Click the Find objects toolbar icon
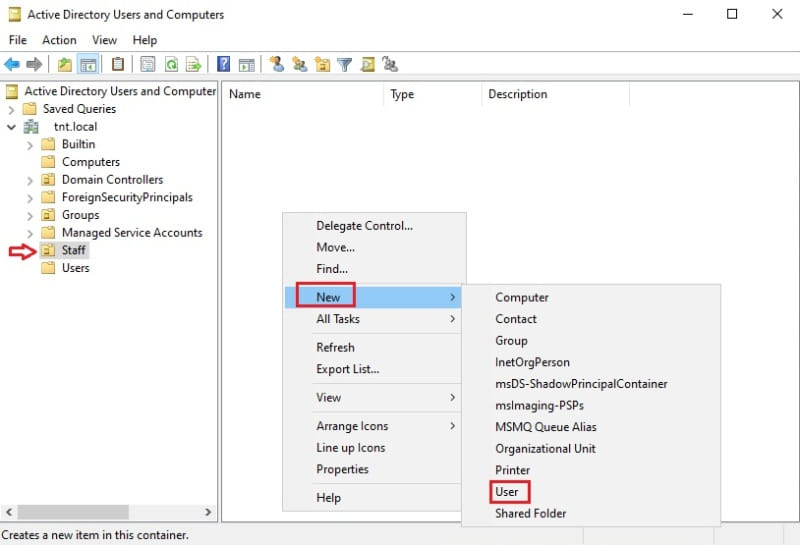The width and height of the screenshot is (800, 545). coord(368,64)
